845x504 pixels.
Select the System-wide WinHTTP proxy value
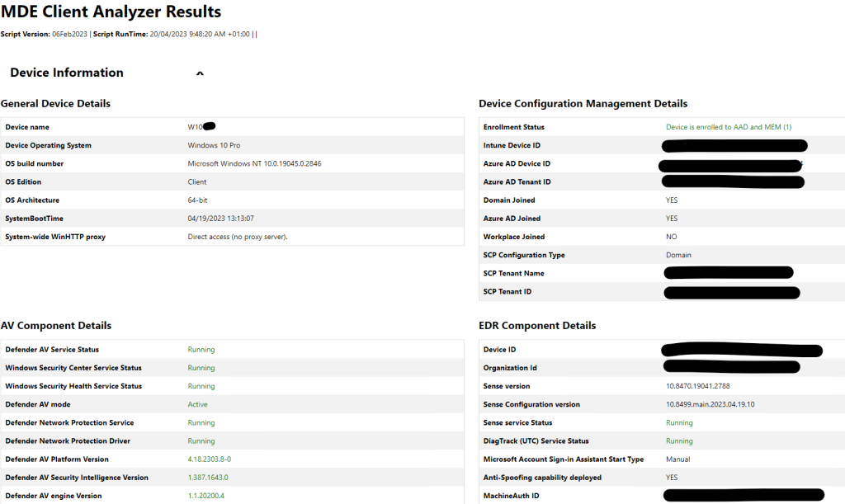[238, 237]
